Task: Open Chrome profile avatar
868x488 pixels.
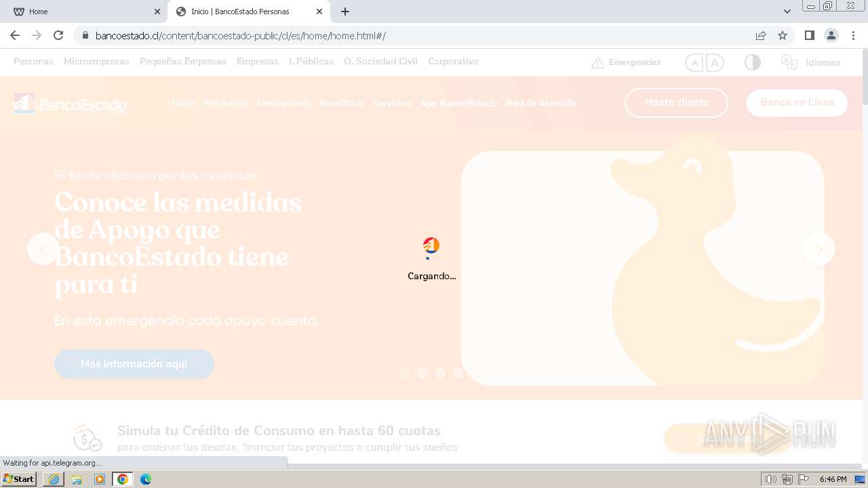Action: [x=831, y=35]
